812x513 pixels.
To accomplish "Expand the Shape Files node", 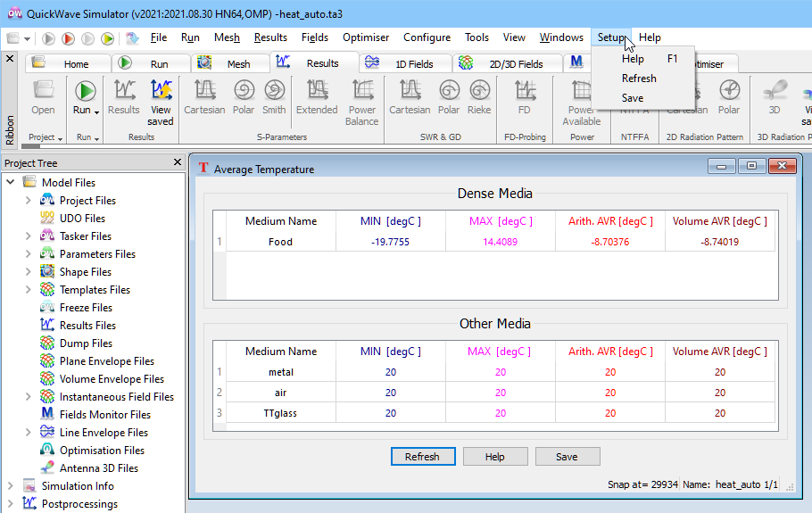I will (x=29, y=272).
